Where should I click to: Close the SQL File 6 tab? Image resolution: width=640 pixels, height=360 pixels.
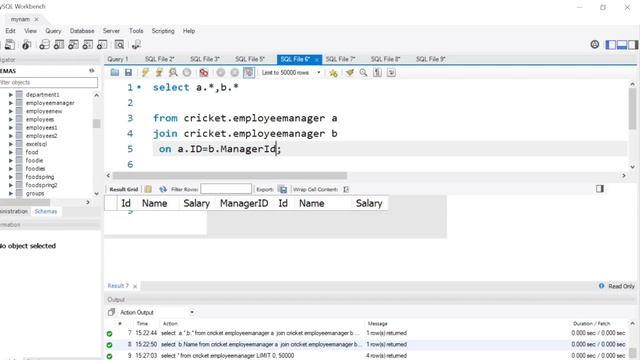point(316,60)
